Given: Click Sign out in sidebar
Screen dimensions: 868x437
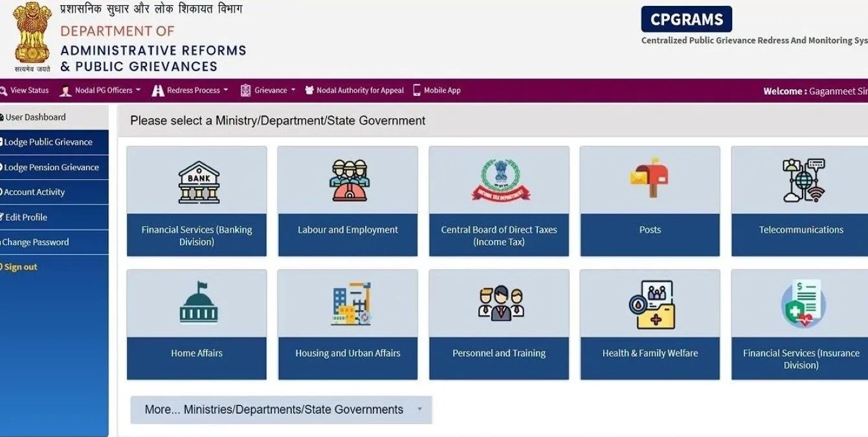Looking at the screenshot, I should pyautogui.click(x=21, y=267).
